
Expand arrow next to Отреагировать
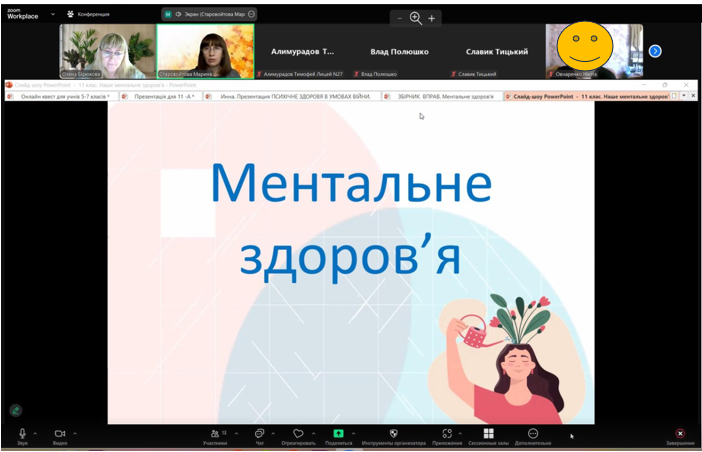313,433
